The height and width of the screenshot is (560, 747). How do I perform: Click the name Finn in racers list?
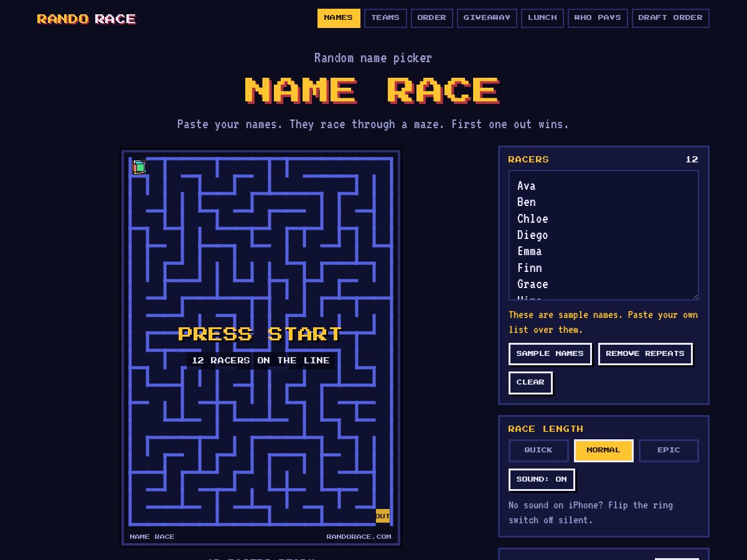point(529,268)
